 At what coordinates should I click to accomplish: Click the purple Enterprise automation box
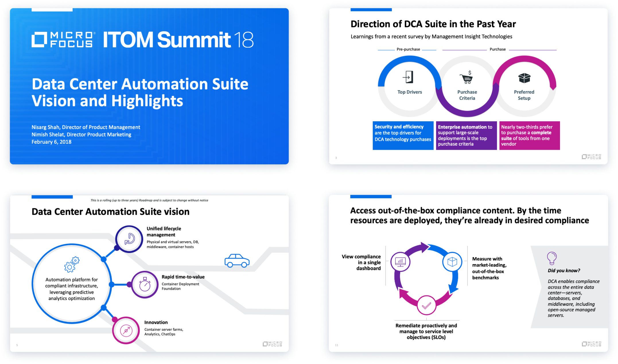click(466, 135)
